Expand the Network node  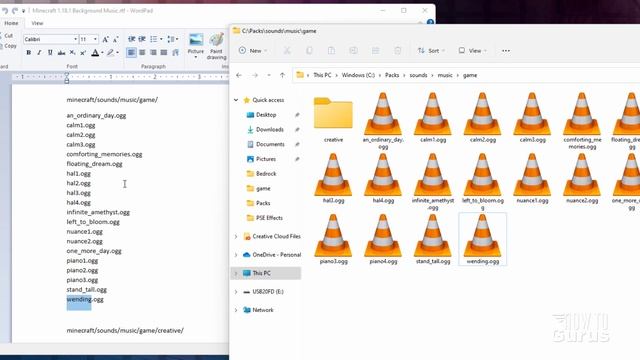(x=236, y=310)
